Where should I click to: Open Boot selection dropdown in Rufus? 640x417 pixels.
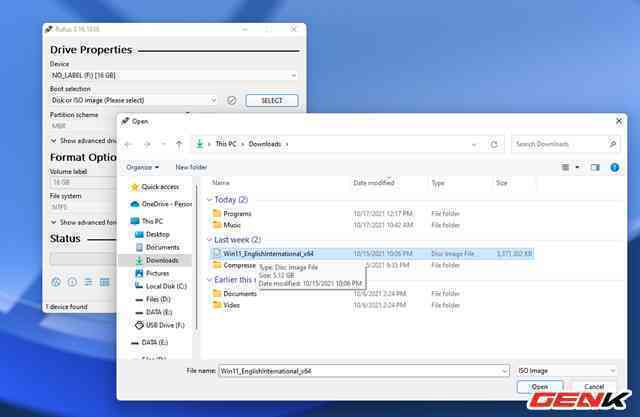click(134, 100)
